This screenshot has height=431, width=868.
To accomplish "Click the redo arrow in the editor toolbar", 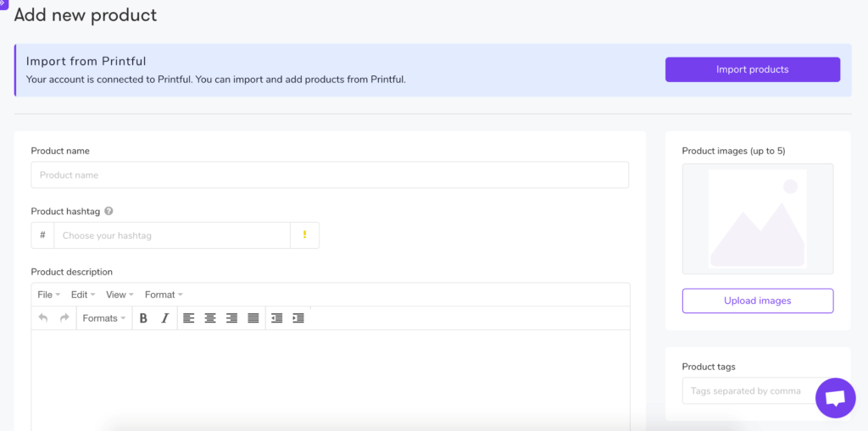I will tap(64, 318).
